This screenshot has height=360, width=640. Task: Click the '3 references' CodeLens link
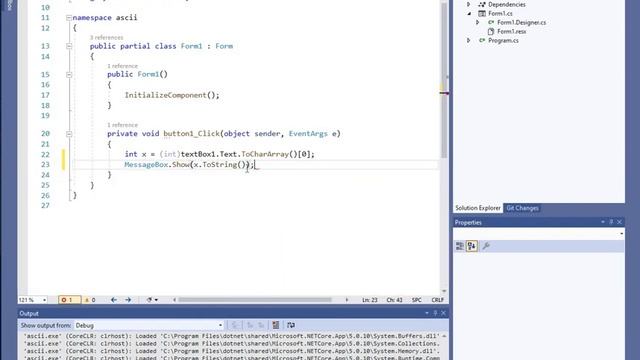[x=106, y=38]
